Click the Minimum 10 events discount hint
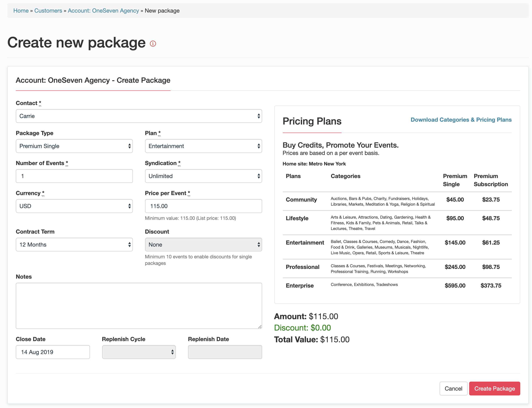The width and height of the screenshot is (532, 408). 198,260
